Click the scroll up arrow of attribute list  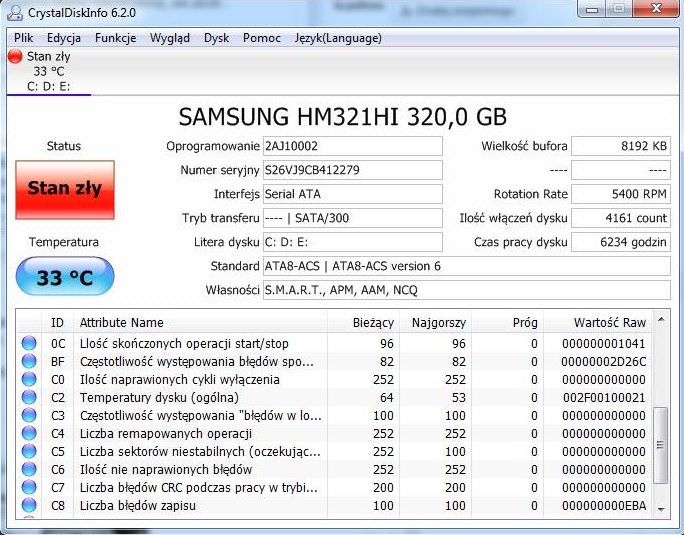pos(661,319)
